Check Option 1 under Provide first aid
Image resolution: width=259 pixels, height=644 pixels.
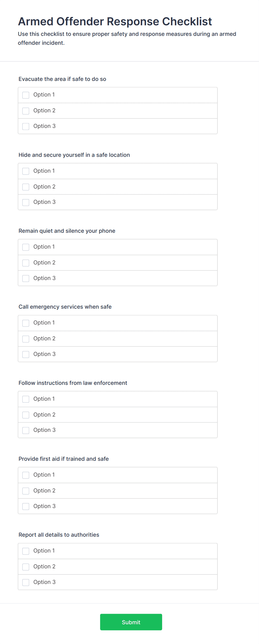(26, 475)
